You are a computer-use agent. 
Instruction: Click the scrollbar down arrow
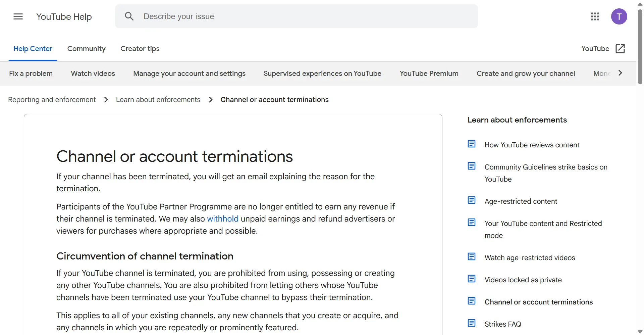640,332
